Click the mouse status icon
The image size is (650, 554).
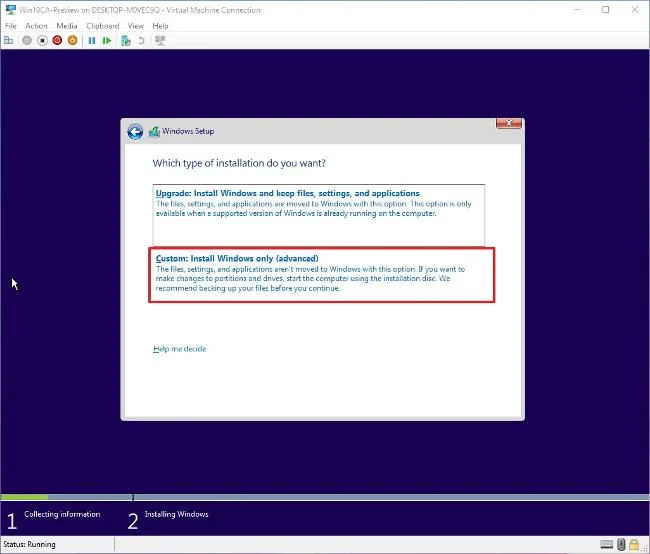tap(621, 544)
